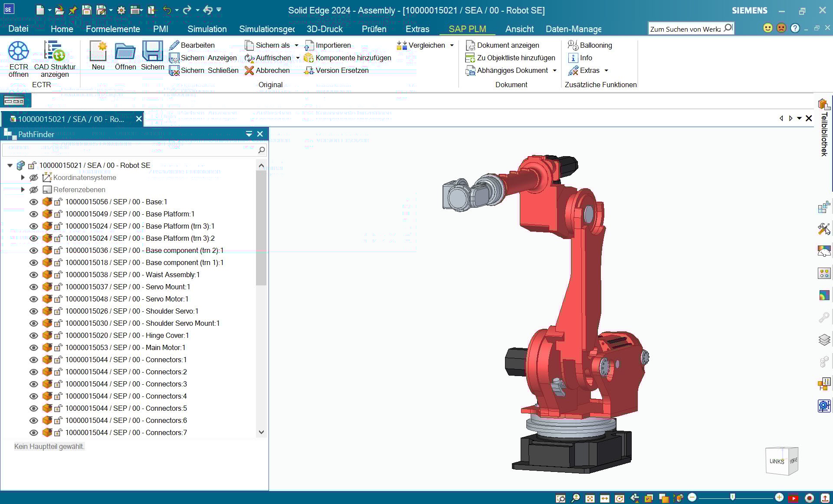Switch to the Simulation ribbon tab

pyautogui.click(x=207, y=29)
